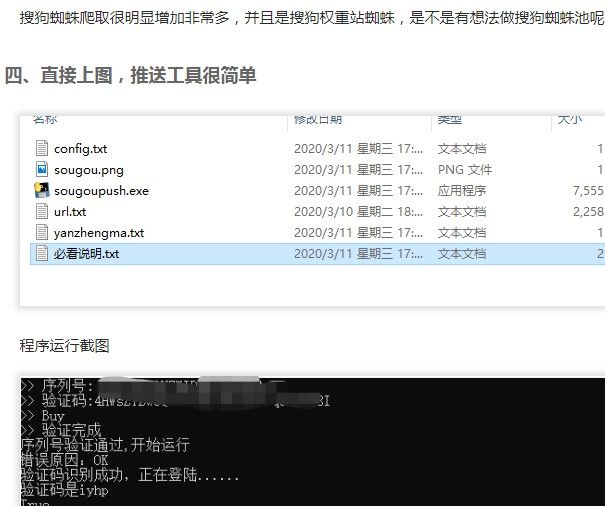The height and width of the screenshot is (506, 605).
Task: Click the config.txt file icon
Action: click(42, 148)
